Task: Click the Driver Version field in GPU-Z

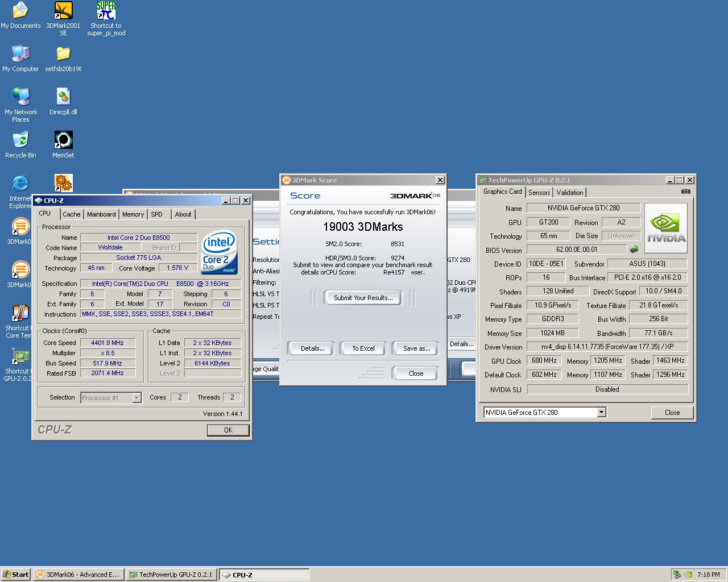Action: tap(607, 347)
